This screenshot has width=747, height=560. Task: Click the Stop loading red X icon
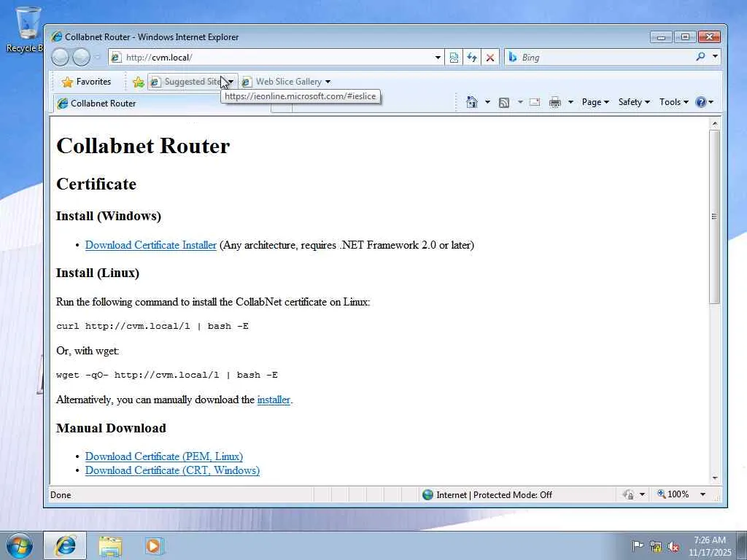(x=489, y=57)
